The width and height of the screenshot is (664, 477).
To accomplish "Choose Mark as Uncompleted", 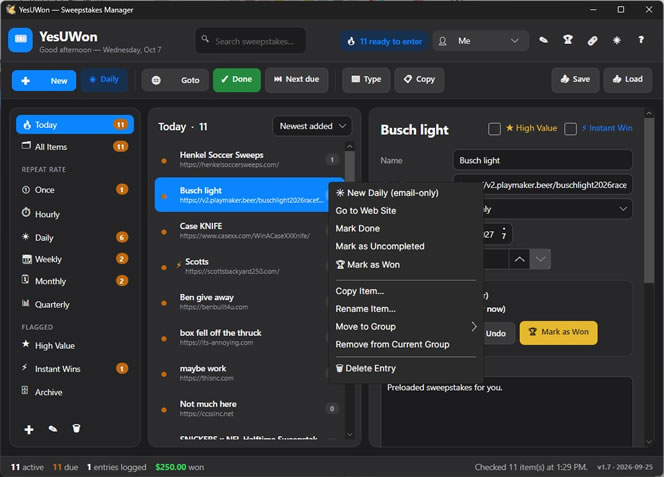I will point(406,246).
